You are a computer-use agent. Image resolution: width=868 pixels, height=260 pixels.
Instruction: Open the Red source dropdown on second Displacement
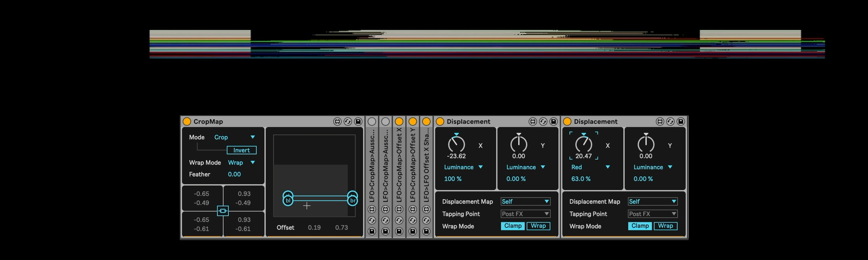pos(590,167)
